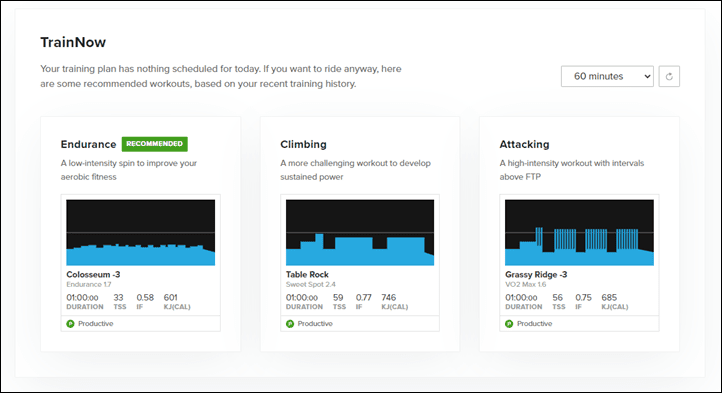Click the Attacking card heading
The image size is (722, 393).
[x=524, y=144]
